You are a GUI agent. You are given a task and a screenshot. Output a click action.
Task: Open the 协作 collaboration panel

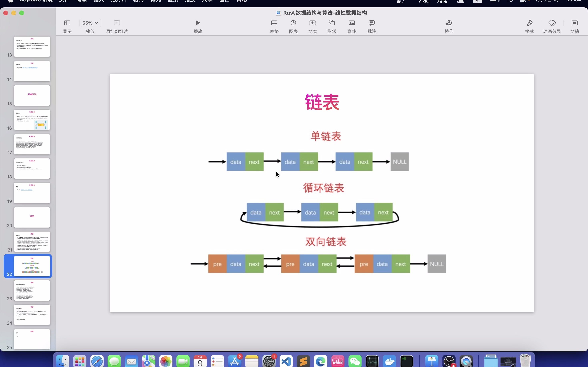448,26
